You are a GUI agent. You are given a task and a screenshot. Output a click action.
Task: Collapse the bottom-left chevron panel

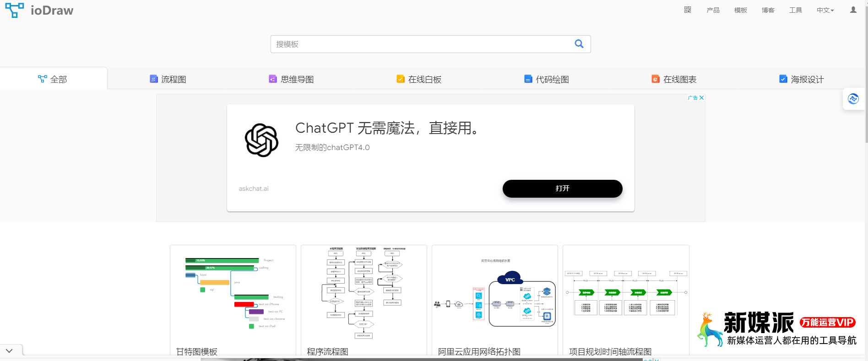click(9, 350)
